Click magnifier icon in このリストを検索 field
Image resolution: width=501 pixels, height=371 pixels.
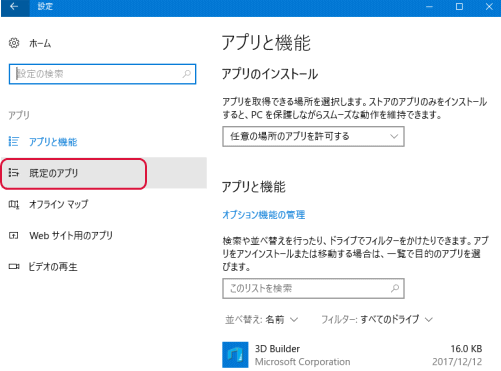(395, 288)
